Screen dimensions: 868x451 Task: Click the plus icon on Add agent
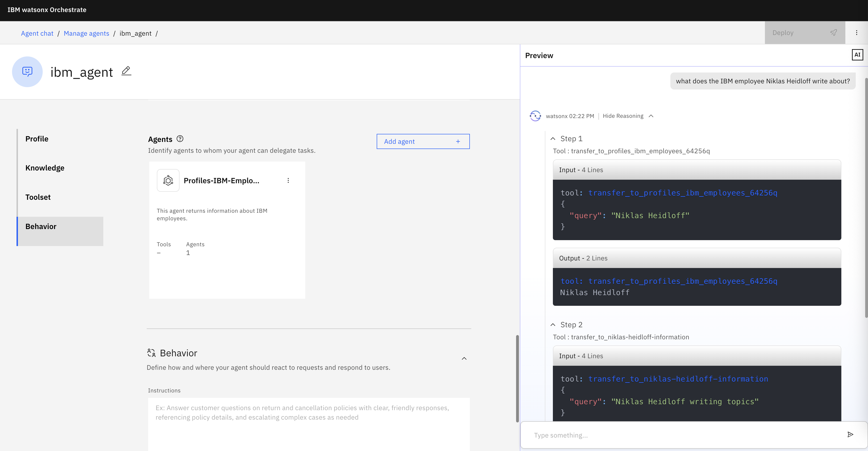coord(458,141)
